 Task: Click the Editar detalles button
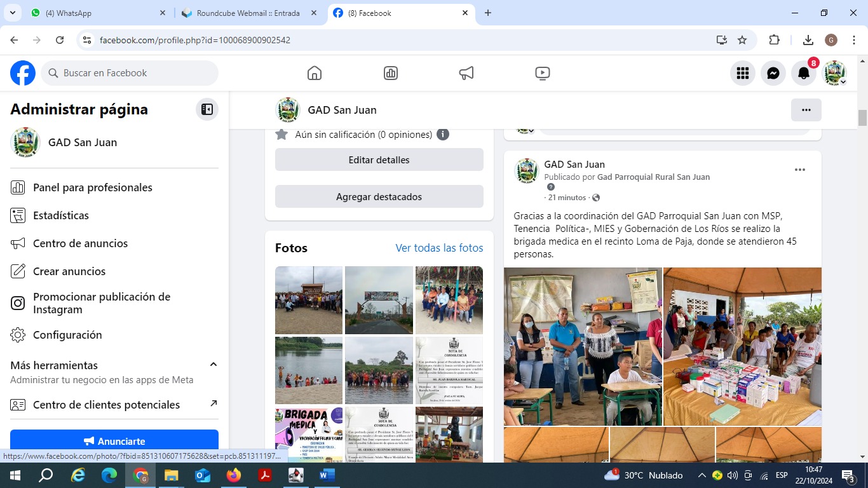379,160
